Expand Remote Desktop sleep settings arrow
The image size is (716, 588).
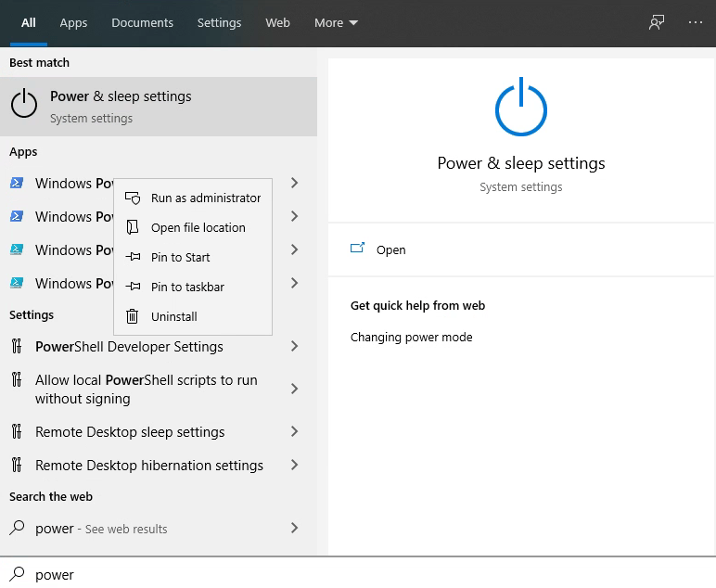(x=295, y=431)
